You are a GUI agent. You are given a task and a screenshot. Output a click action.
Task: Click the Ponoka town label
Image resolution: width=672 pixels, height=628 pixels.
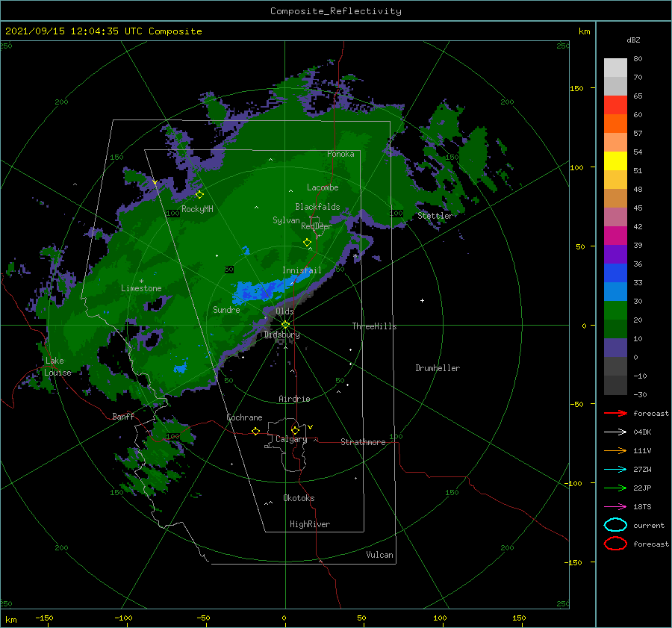[x=340, y=154]
